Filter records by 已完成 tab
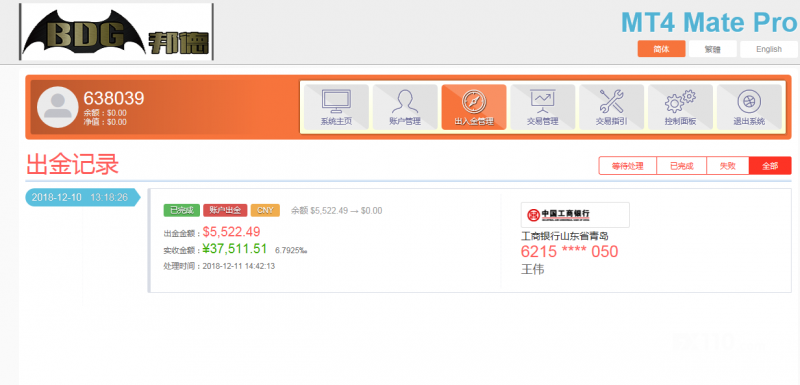The width and height of the screenshot is (800, 385). pos(682,166)
